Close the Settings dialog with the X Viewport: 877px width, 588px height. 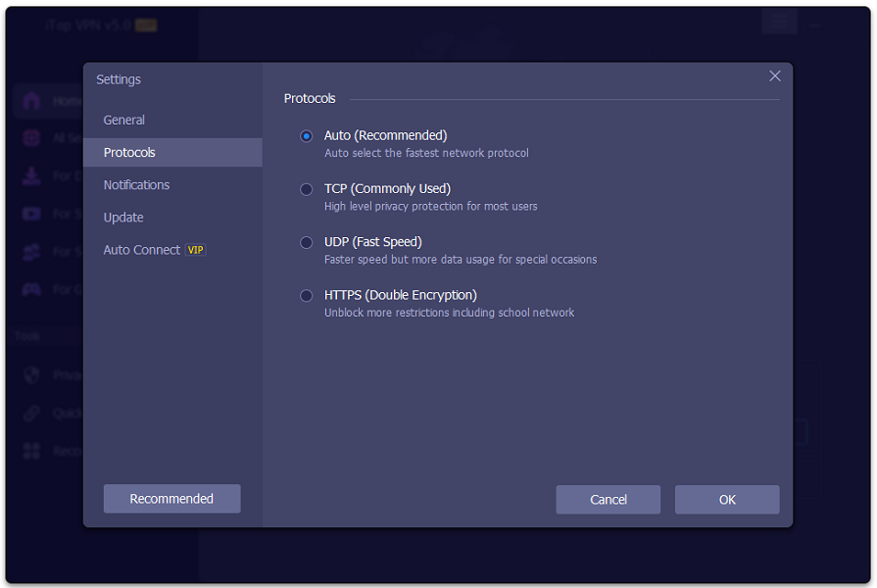(775, 76)
